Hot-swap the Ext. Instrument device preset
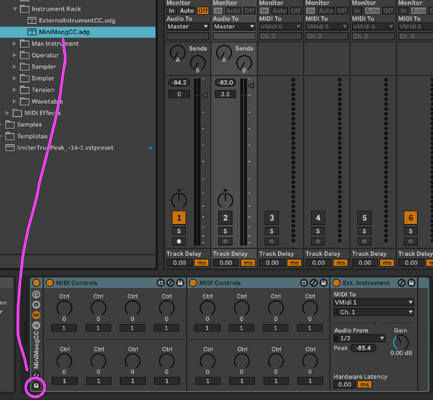This screenshot has height=400, width=433. pos(401,283)
